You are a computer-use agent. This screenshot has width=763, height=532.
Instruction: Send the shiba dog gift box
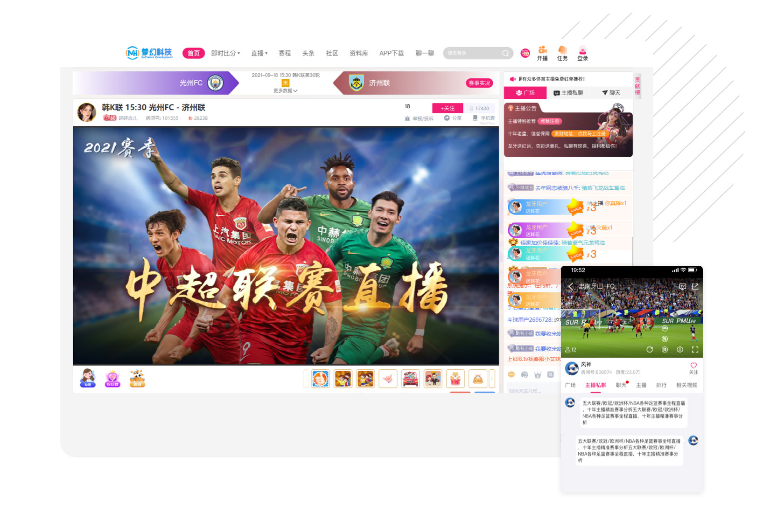(x=455, y=379)
